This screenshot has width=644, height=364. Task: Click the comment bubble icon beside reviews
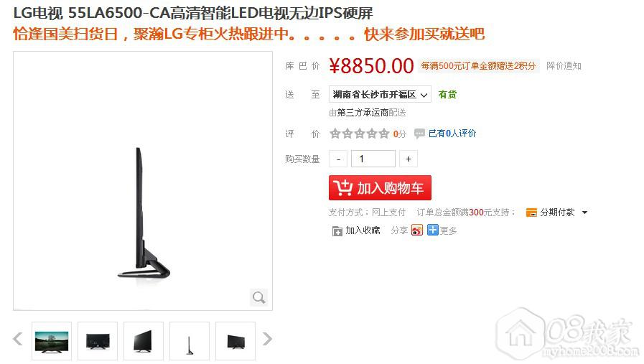click(419, 134)
